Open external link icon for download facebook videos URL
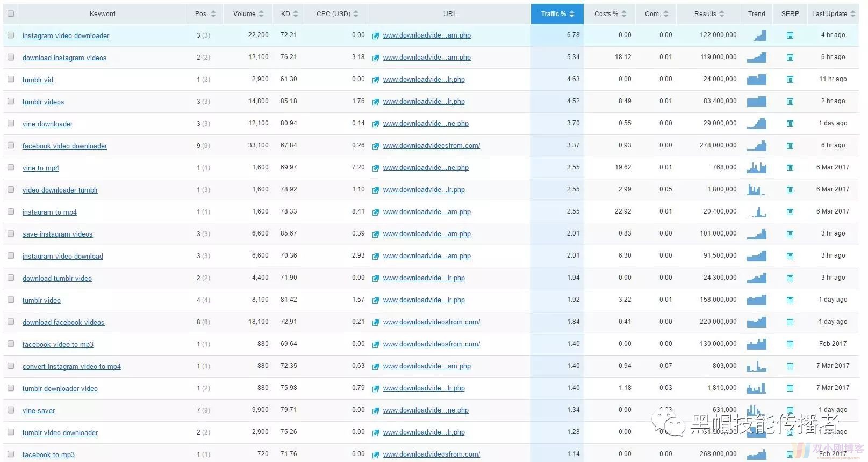The width and height of the screenshot is (868, 462). click(x=376, y=323)
